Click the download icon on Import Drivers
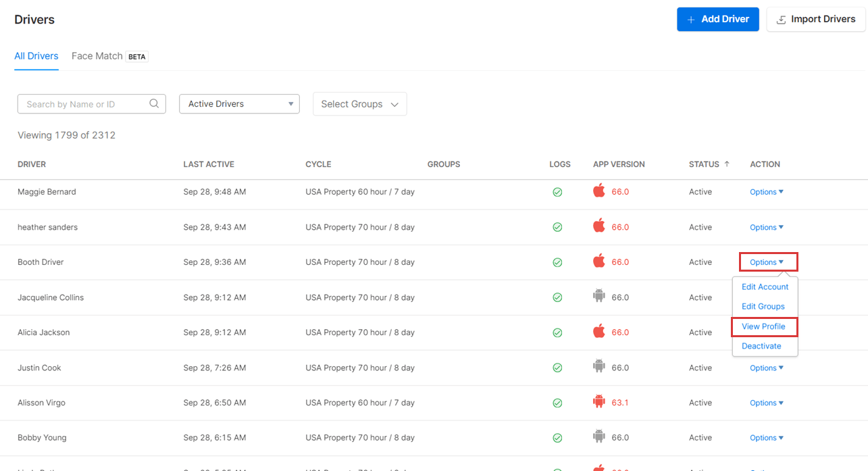Screen dimensions: 868x471 pos(780,19)
